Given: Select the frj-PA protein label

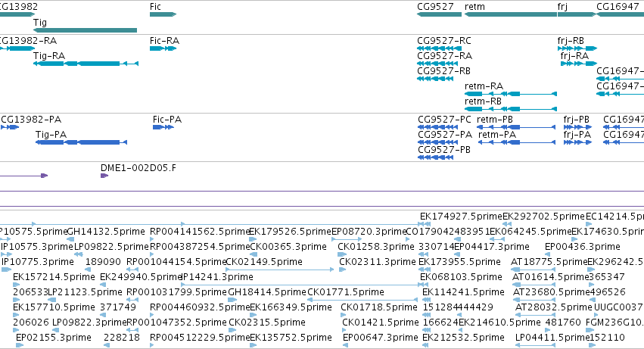Looking at the screenshot, I should [577, 135].
